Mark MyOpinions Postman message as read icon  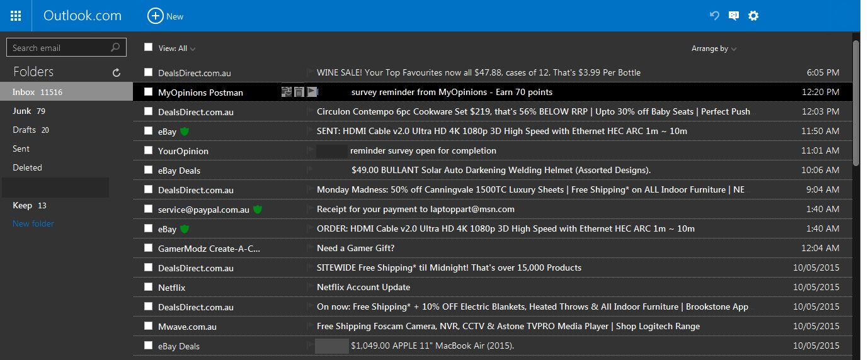[x=287, y=92]
